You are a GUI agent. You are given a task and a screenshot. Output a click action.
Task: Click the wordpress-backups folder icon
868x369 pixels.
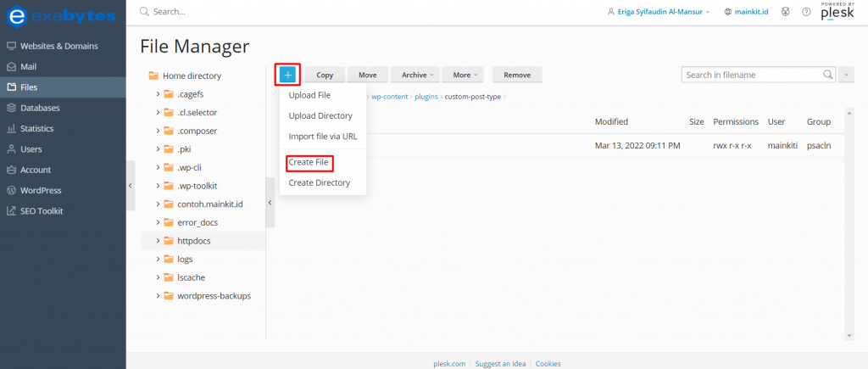pyautogui.click(x=169, y=296)
